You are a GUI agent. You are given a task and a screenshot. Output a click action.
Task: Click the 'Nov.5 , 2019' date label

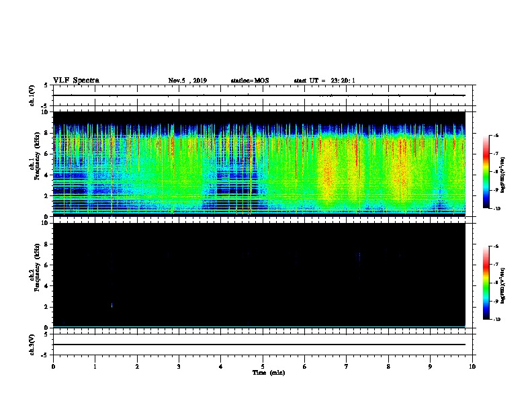pos(187,81)
